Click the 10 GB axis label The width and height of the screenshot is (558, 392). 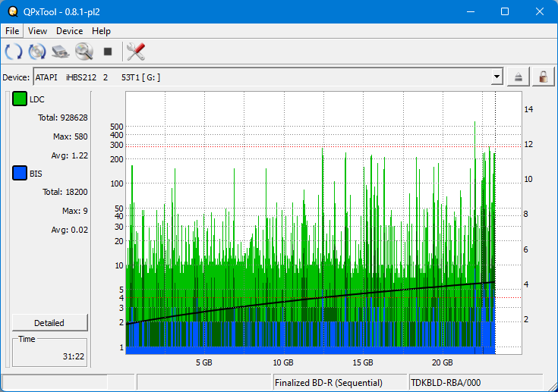point(283,362)
